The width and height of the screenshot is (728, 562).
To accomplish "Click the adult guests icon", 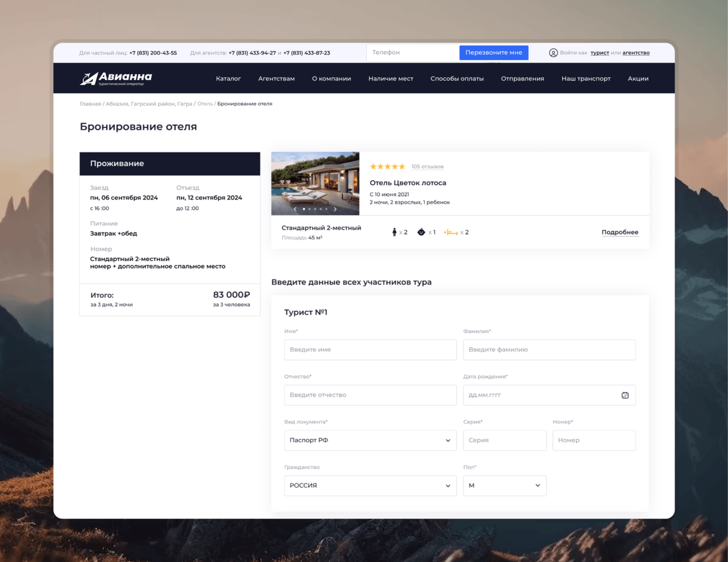I will (394, 232).
